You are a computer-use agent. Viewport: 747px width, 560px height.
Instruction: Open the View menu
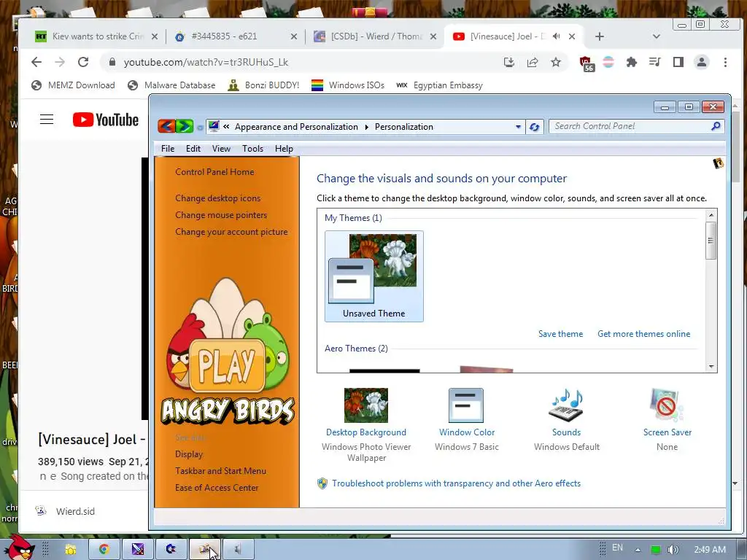pyautogui.click(x=221, y=149)
